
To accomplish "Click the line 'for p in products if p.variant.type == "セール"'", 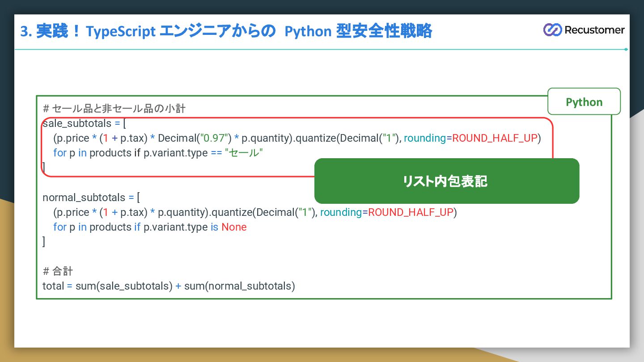I will 158,153.
